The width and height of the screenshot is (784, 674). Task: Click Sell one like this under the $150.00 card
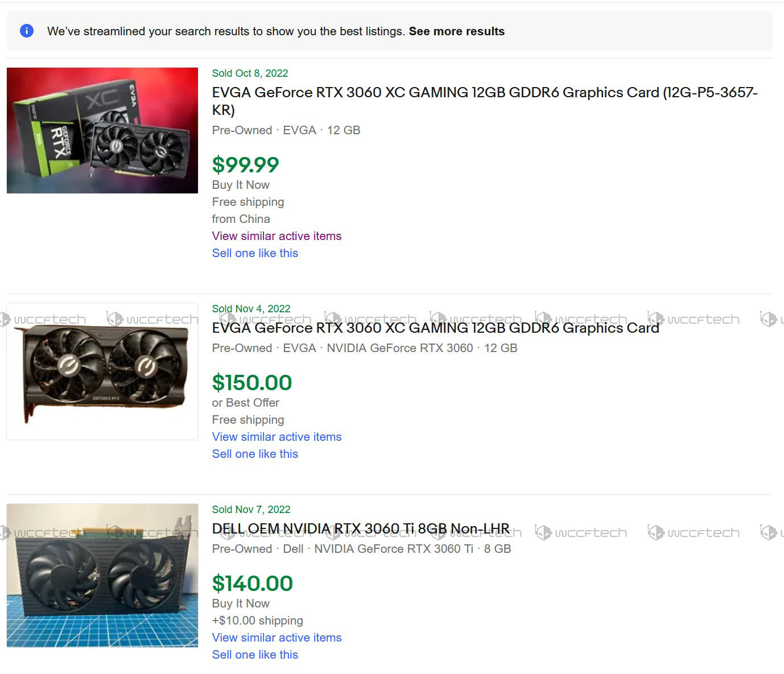pyautogui.click(x=255, y=454)
